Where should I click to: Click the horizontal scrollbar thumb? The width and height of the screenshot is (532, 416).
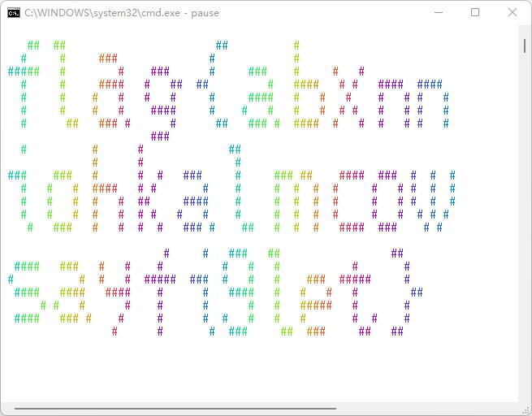pos(175,409)
